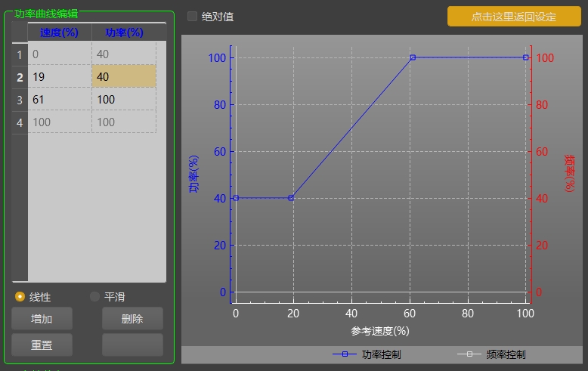Click the curve point at speed 0, power 40
Image resolution: width=588 pixels, height=371 pixels.
236,198
